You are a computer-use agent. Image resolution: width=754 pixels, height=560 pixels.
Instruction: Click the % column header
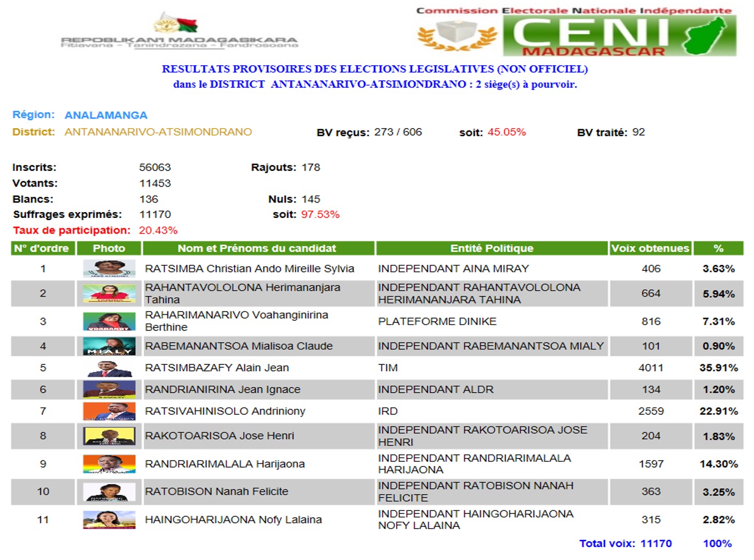719,248
